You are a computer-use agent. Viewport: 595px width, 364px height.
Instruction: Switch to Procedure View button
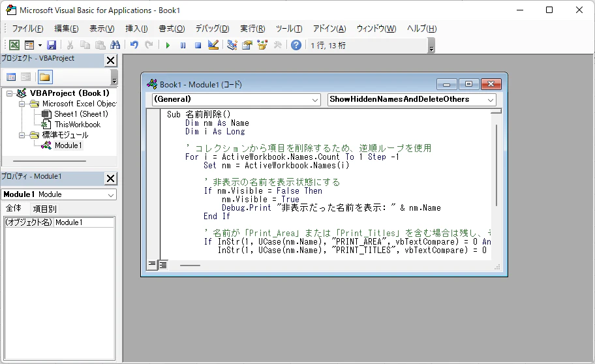click(x=152, y=265)
